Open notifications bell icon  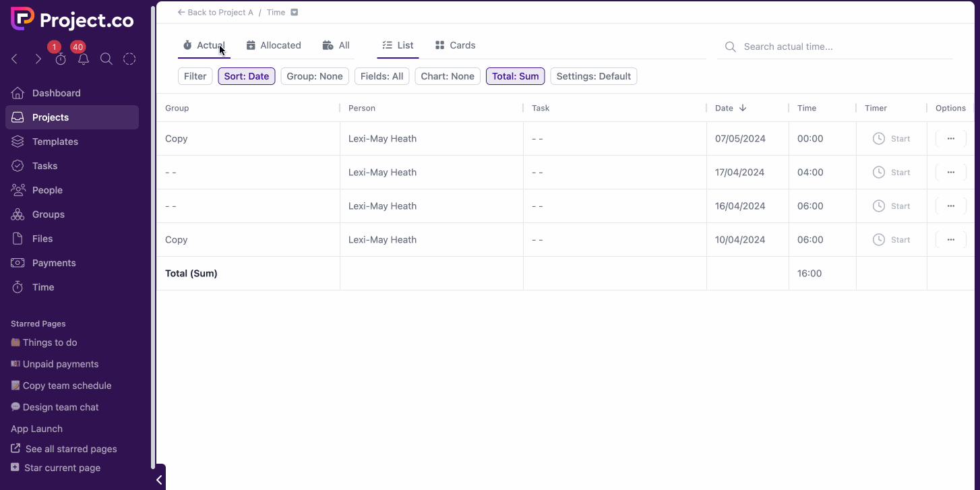84,59
